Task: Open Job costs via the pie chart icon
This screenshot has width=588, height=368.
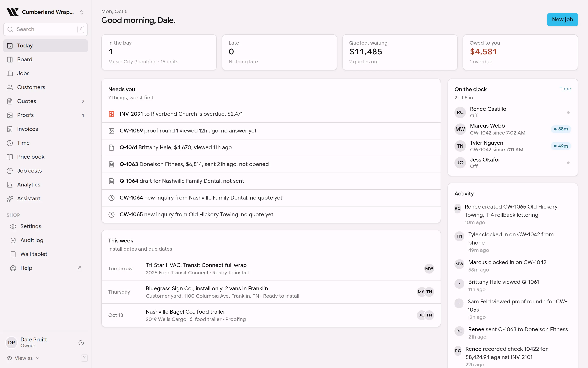Action: [10, 171]
